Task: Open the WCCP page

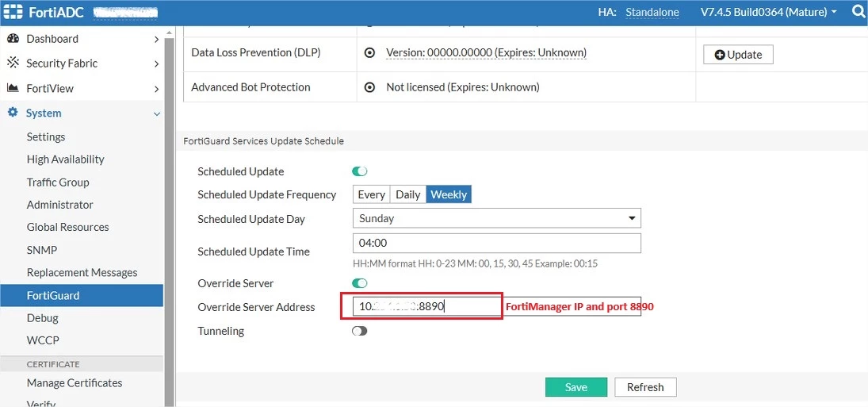Action: (x=43, y=340)
